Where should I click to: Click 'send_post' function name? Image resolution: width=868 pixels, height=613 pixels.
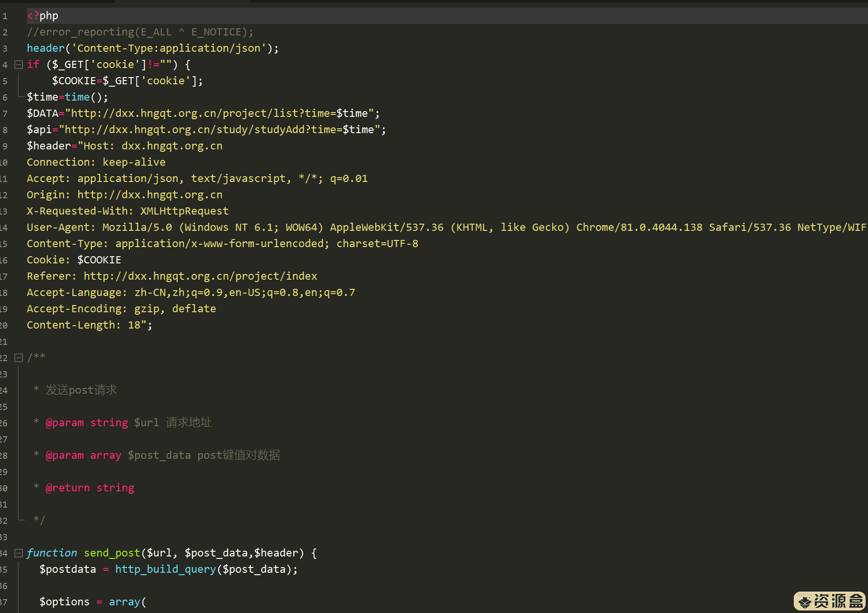tap(112, 553)
